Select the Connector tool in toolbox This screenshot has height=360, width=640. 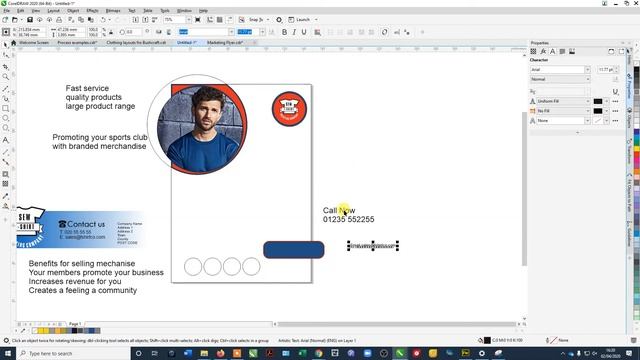pyautogui.click(x=5, y=162)
